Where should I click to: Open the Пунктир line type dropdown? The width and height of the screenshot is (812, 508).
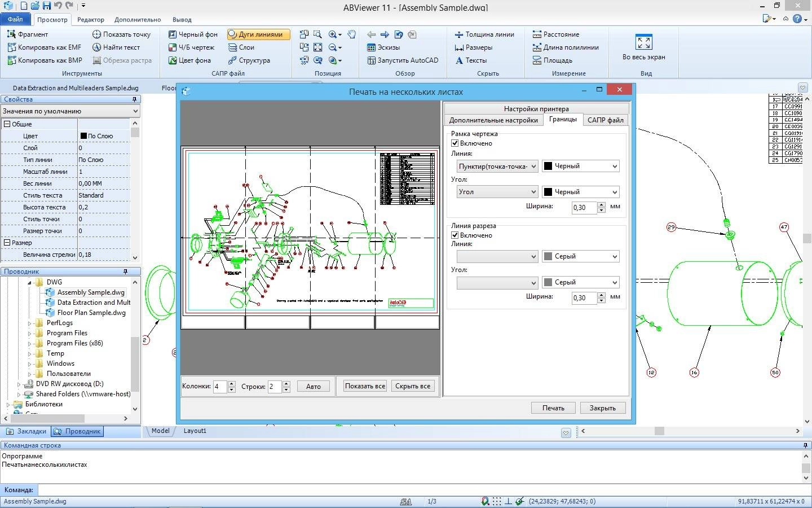(x=497, y=167)
